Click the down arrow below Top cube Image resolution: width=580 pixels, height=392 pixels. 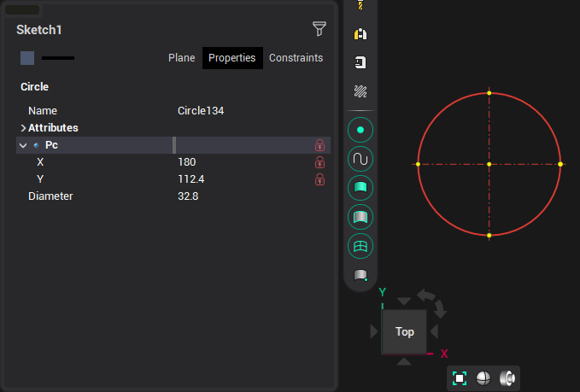click(405, 362)
